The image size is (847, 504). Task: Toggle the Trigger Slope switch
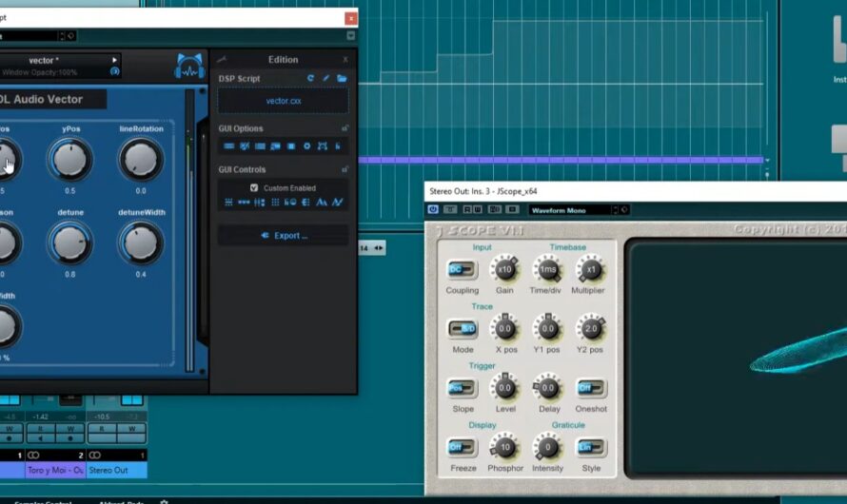462,388
